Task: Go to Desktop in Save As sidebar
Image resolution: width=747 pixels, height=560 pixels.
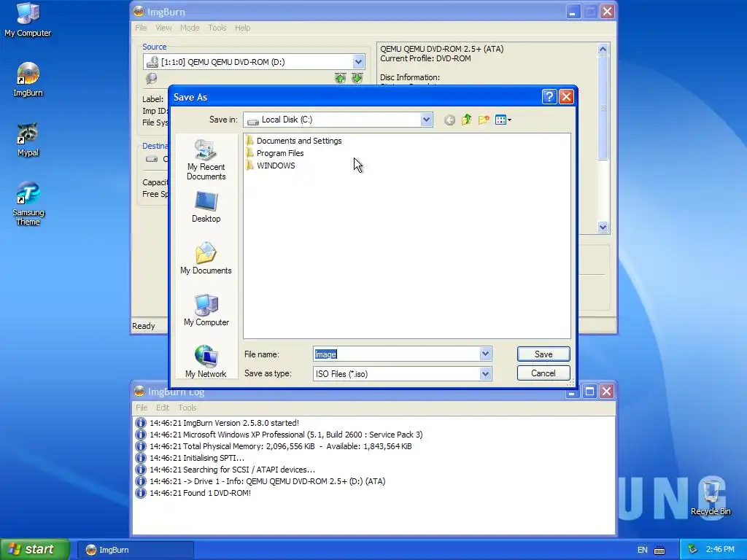Action: tap(206, 207)
